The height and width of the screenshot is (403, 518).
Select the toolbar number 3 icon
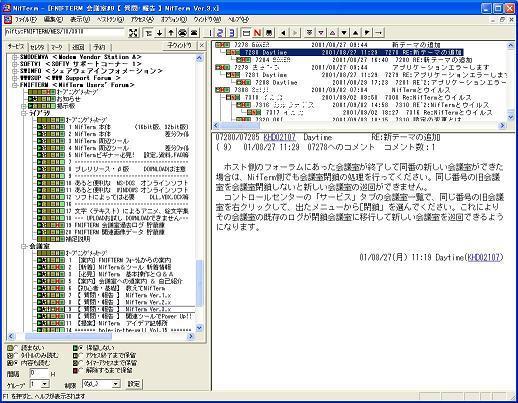(x=231, y=33)
